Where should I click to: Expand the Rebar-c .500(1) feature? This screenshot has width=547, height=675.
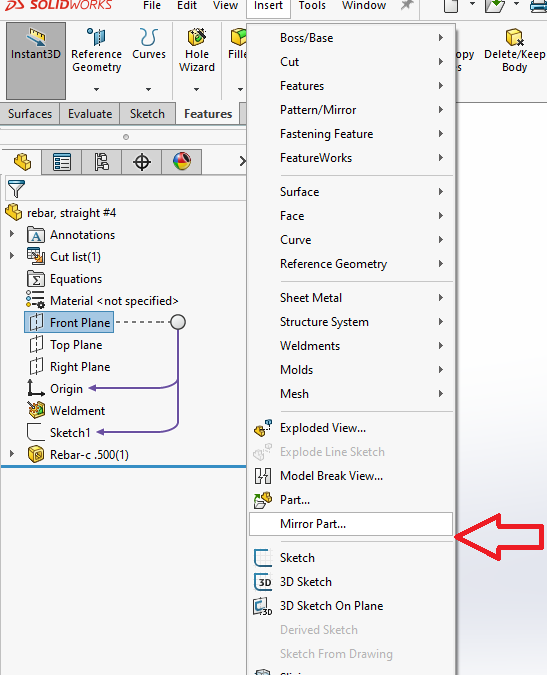click(12, 454)
